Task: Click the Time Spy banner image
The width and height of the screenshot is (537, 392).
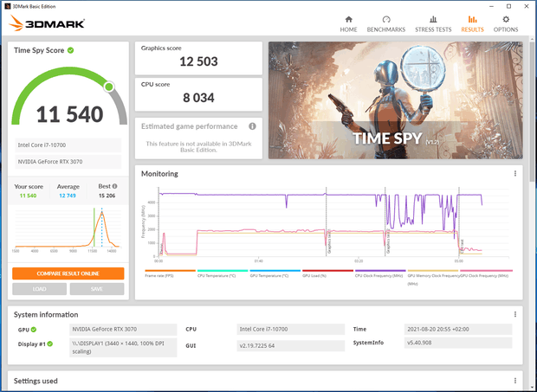Action: pyautogui.click(x=396, y=100)
